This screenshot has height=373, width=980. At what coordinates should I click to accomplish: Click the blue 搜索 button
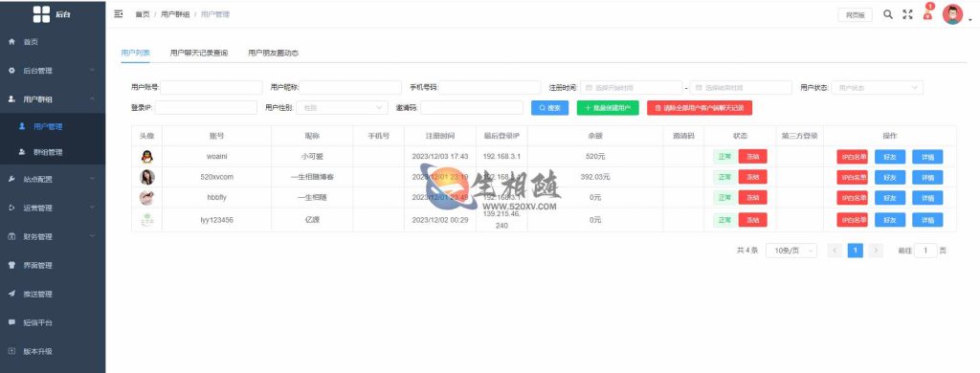tap(549, 107)
